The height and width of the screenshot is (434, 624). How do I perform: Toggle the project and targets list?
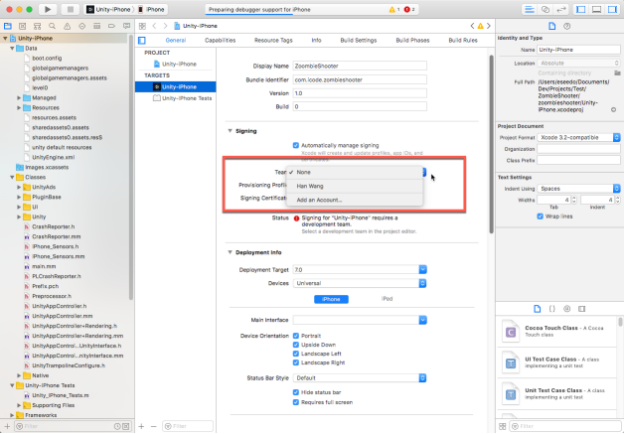(142, 40)
